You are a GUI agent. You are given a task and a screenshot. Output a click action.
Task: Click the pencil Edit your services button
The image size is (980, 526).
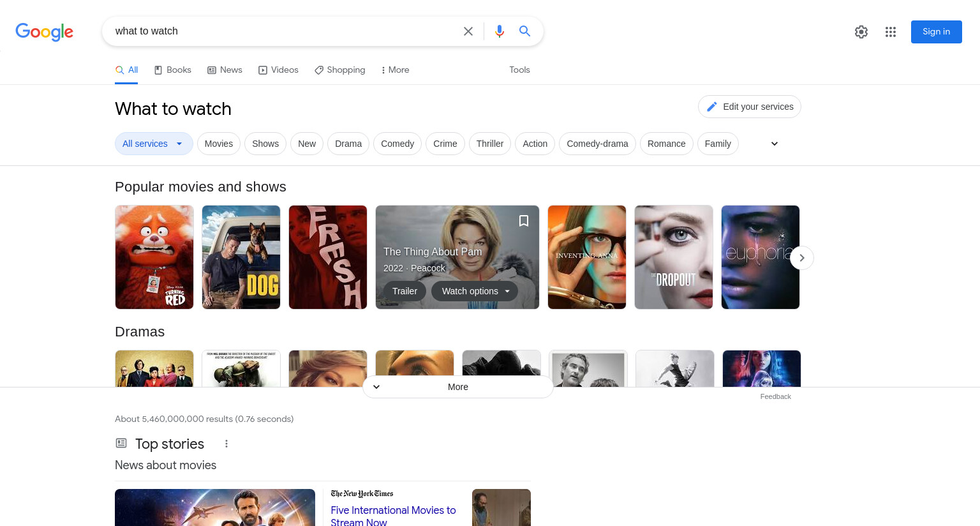pos(750,107)
